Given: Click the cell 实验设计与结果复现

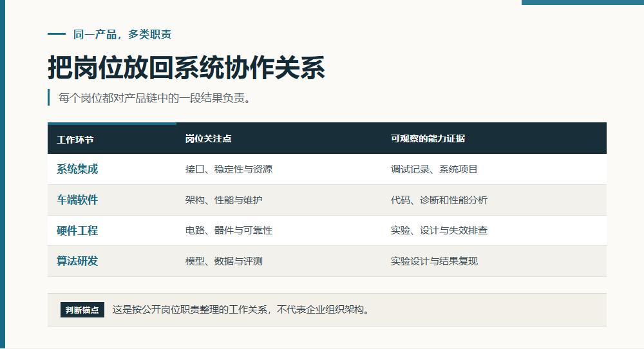Looking at the screenshot, I should click(x=434, y=261).
